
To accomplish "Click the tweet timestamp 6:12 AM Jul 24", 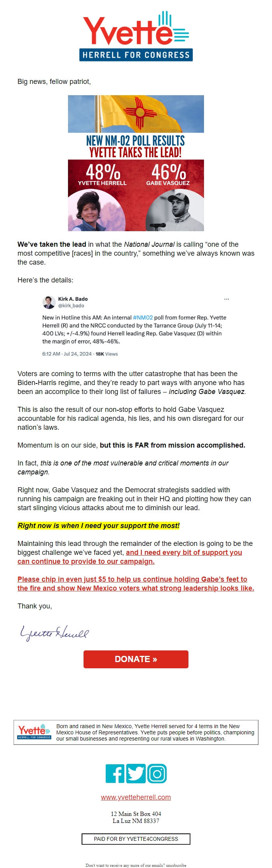I will pyautogui.click(x=67, y=354).
